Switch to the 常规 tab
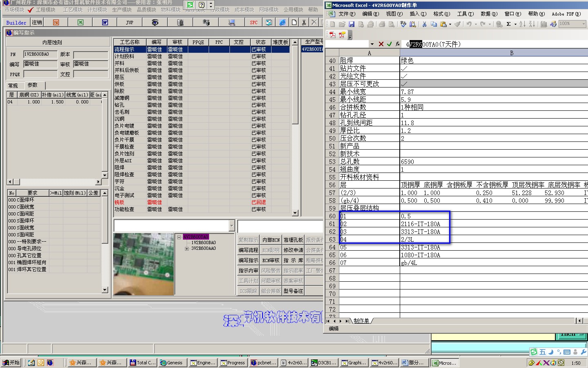Image resolution: width=588 pixels, height=368 pixels. [13, 85]
